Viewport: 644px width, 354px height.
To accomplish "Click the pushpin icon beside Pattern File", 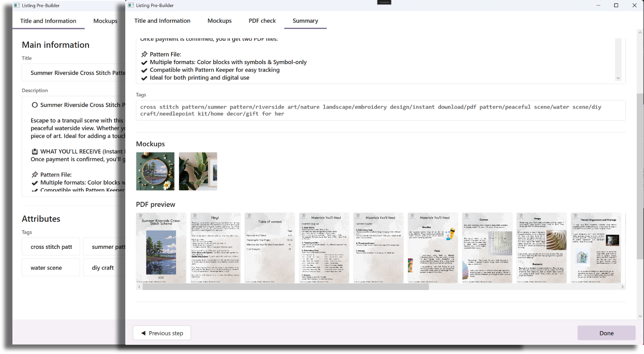I will [144, 54].
